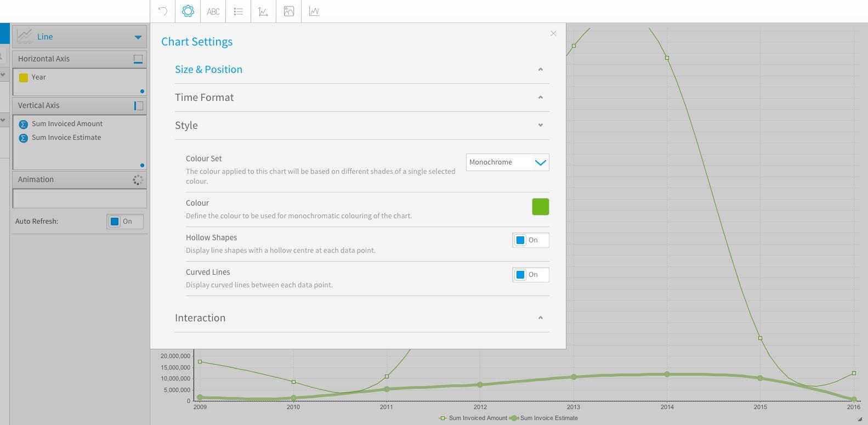This screenshot has width=868, height=425.
Task: Click the 2014 Sum Invoiced Amount data point
Action: click(x=667, y=58)
